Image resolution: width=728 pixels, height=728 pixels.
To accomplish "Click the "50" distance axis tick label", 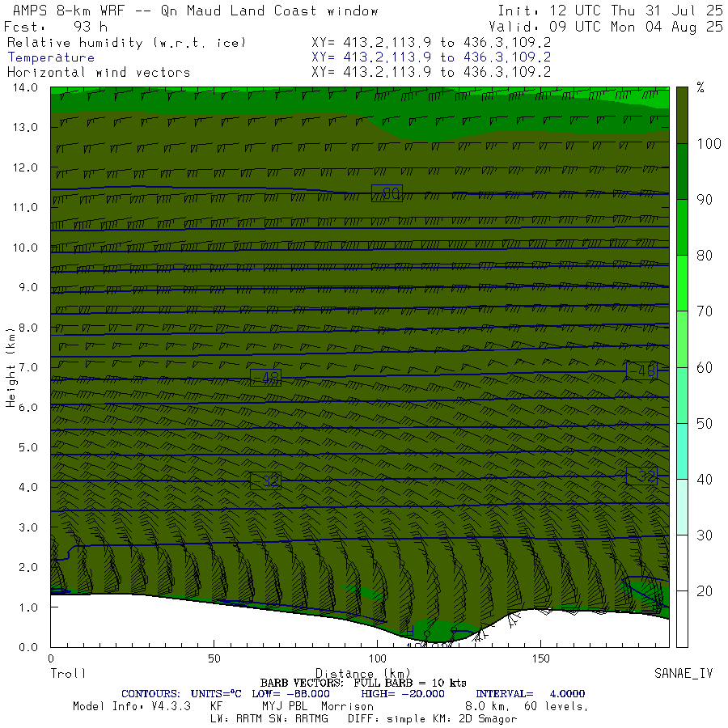I will coord(214,658).
